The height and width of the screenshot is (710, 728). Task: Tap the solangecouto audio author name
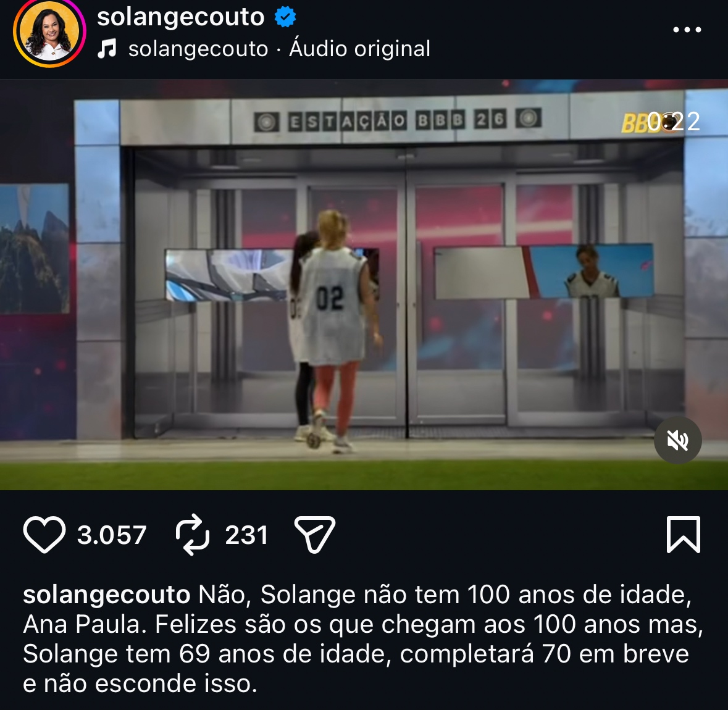pyautogui.click(x=198, y=49)
